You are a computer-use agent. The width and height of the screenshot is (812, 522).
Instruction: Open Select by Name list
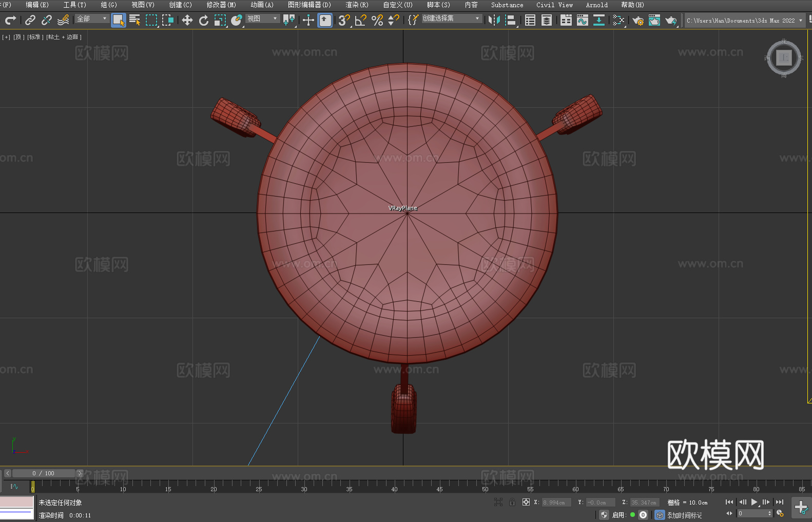click(135, 20)
